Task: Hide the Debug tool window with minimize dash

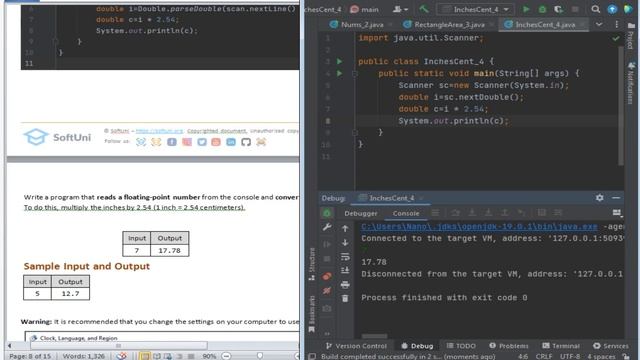Action: [616, 198]
